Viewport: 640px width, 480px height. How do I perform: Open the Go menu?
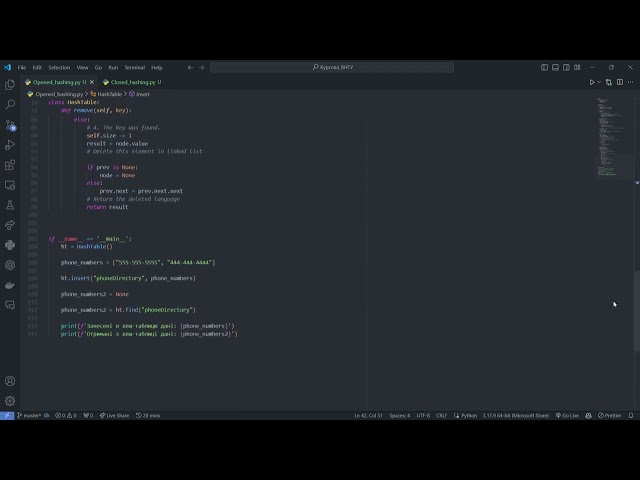(98, 67)
